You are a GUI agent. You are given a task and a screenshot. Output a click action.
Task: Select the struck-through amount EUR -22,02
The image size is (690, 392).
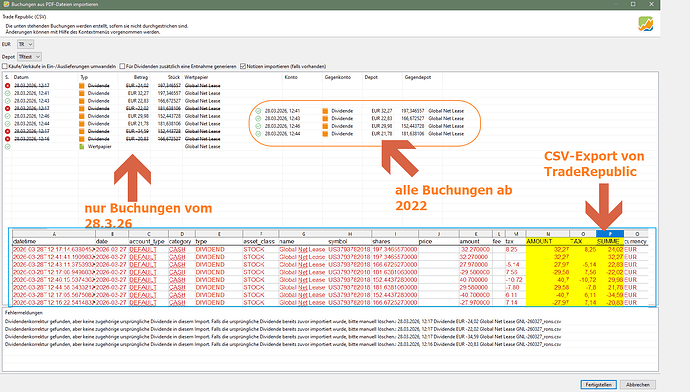click(x=137, y=108)
